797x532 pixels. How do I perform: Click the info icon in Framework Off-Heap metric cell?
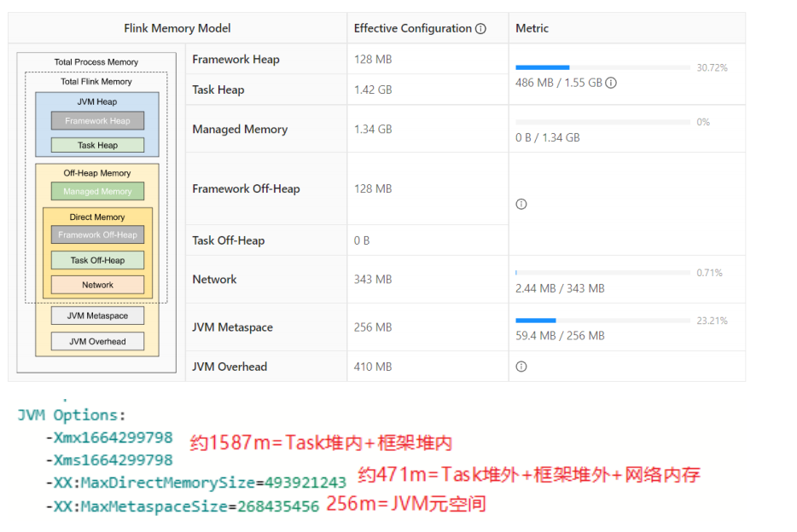[x=521, y=205]
